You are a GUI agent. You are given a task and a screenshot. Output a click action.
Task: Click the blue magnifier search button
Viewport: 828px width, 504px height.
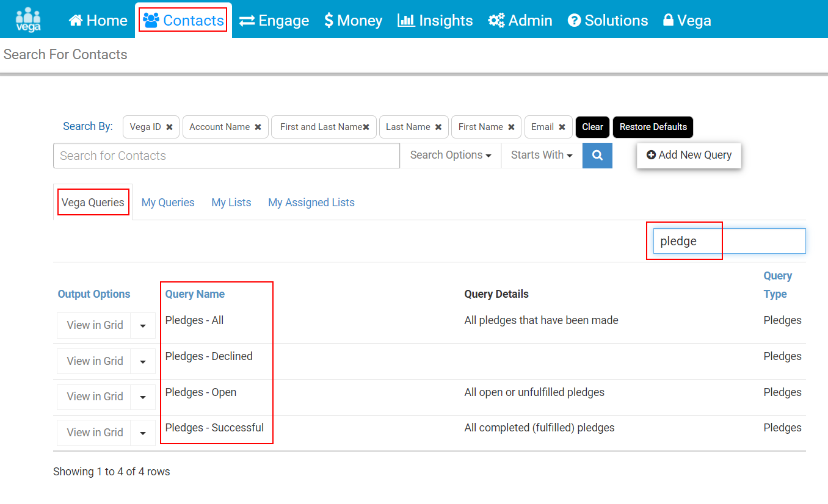click(597, 156)
